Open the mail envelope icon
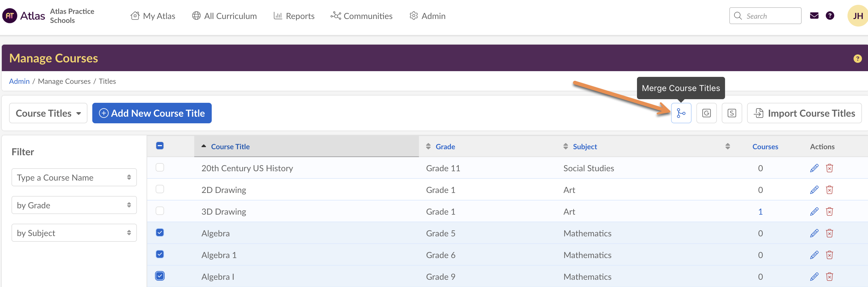868x287 pixels. tap(814, 16)
